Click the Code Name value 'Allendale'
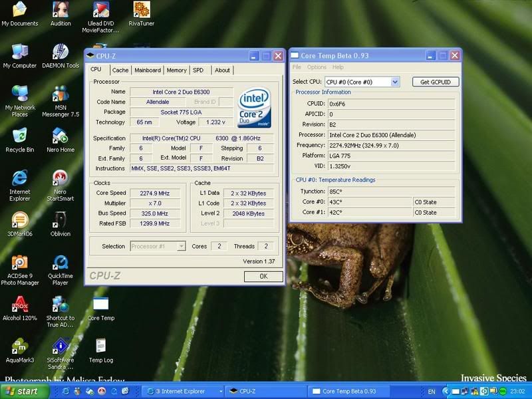The image size is (532, 399). [x=158, y=102]
